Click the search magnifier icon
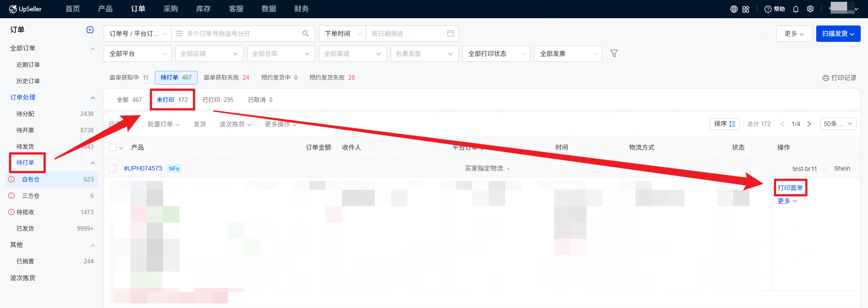Screen dimensions: 868x308 306,34
